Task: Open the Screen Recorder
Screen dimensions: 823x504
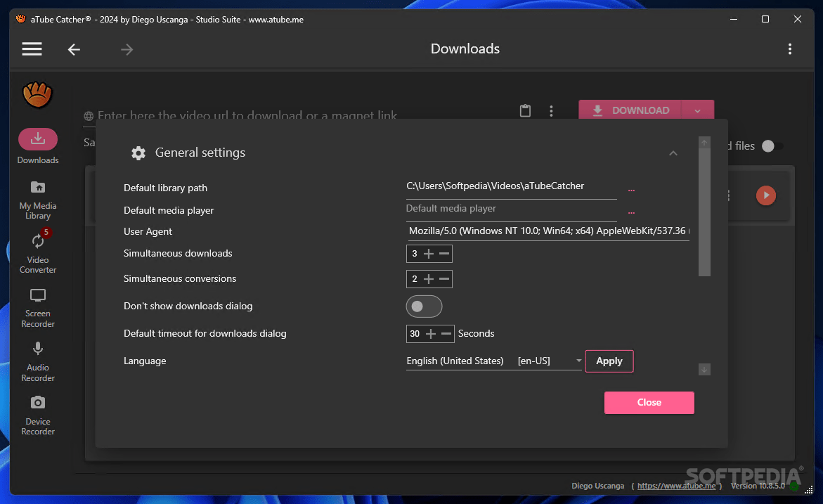Action: (38, 308)
